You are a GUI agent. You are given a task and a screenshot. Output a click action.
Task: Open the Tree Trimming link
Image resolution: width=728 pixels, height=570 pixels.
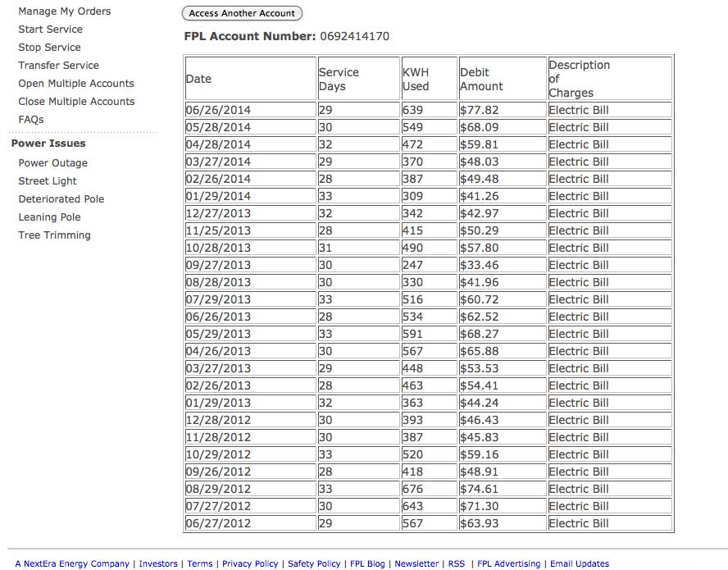click(54, 235)
